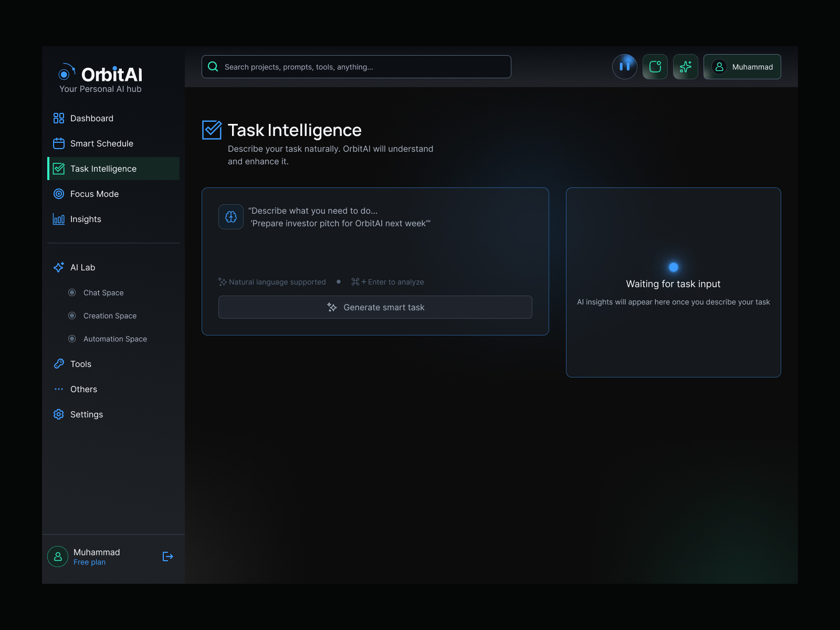This screenshot has height=630, width=840.
Task: Click the Settings gear icon
Action: [x=58, y=414]
